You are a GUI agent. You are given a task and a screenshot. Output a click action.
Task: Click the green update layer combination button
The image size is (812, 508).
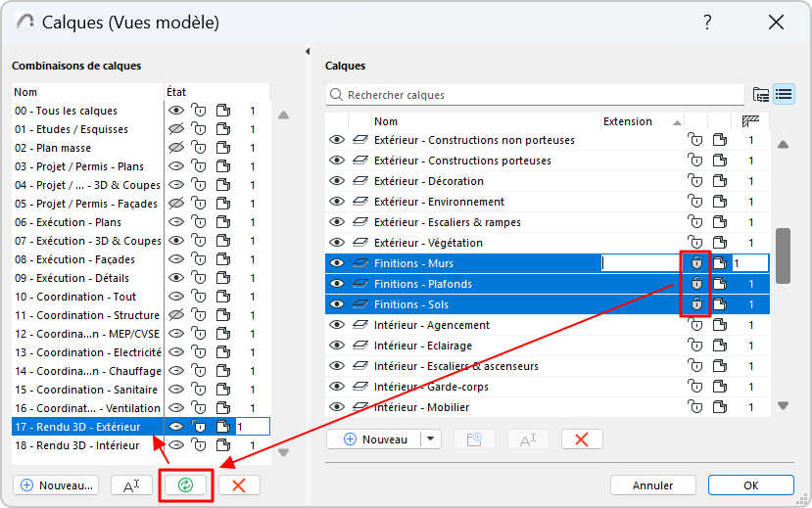(x=186, y=485)
